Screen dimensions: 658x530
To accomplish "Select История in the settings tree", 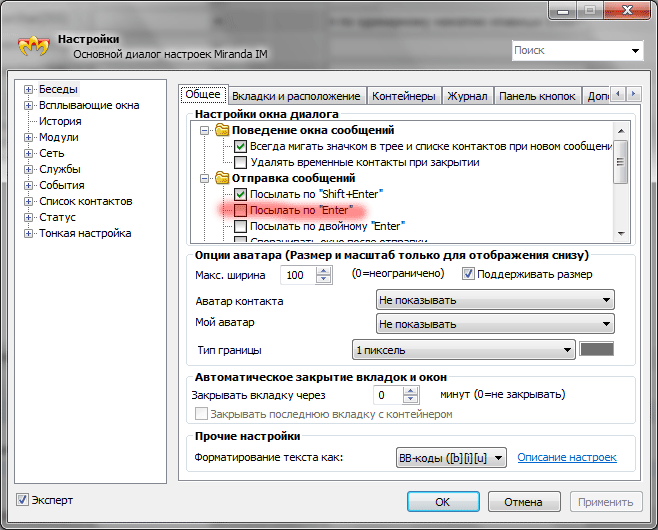I will point(60,121).
